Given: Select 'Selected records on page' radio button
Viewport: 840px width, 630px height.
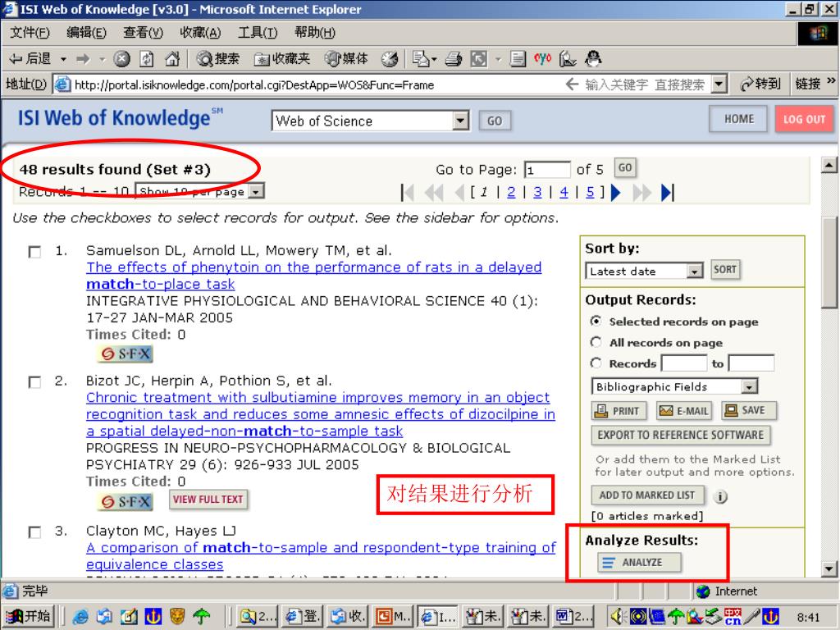Looking at the screenshot, I should coord(596,322).
